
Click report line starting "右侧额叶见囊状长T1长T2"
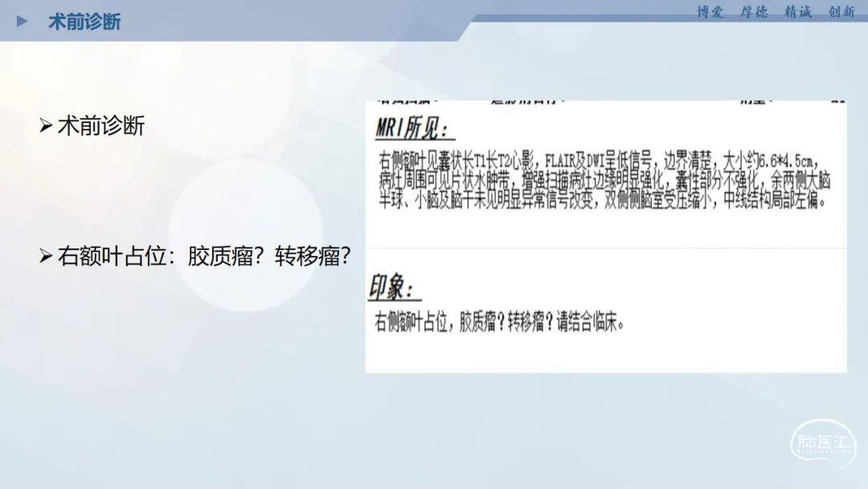(x=599, y=161)
